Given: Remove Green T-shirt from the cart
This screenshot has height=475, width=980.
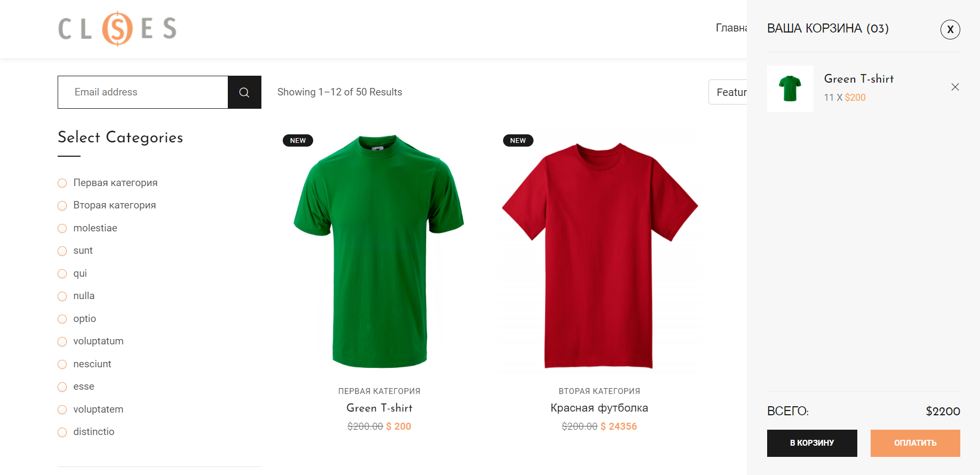Looking at the screenshot, I should 955,87.
